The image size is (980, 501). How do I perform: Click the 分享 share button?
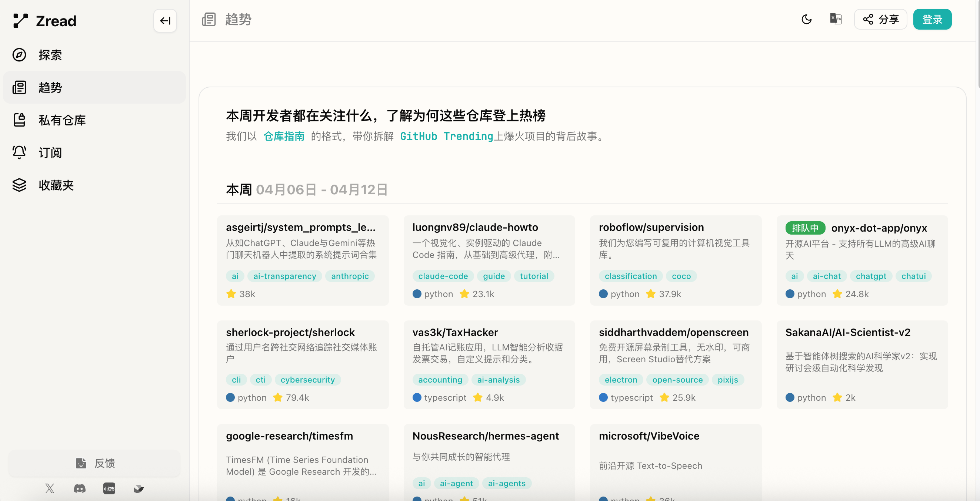click(880, 19)
